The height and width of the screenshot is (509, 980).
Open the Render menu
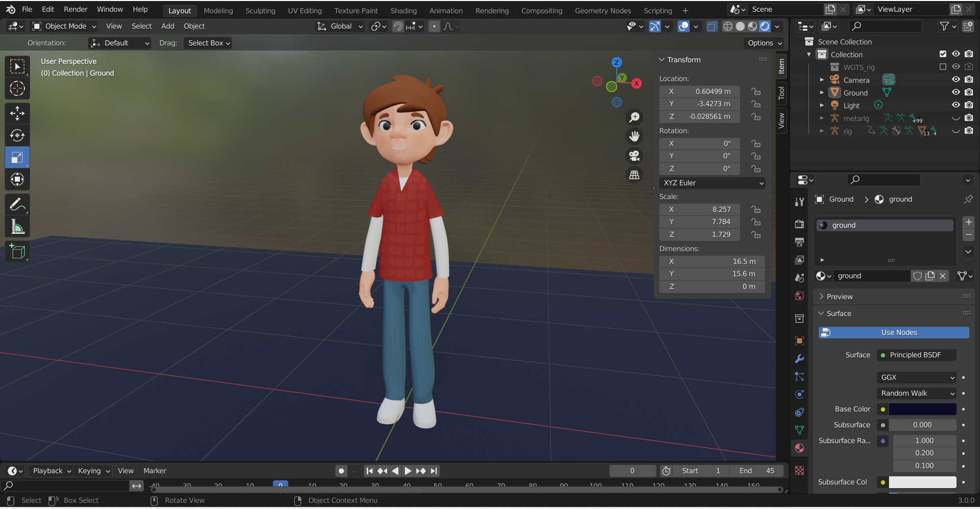(x=75, y=9)
